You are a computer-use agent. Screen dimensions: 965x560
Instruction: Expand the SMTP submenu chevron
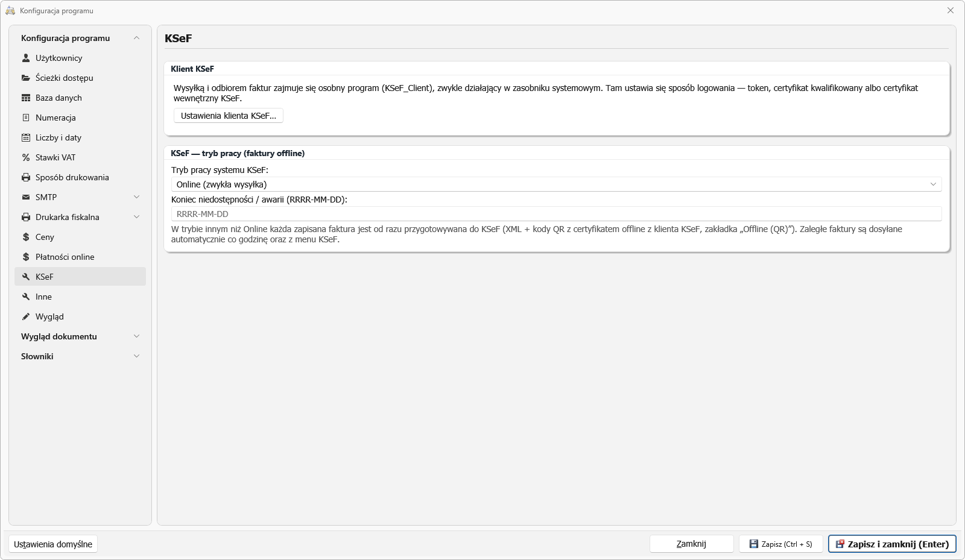tap(136, 197)
